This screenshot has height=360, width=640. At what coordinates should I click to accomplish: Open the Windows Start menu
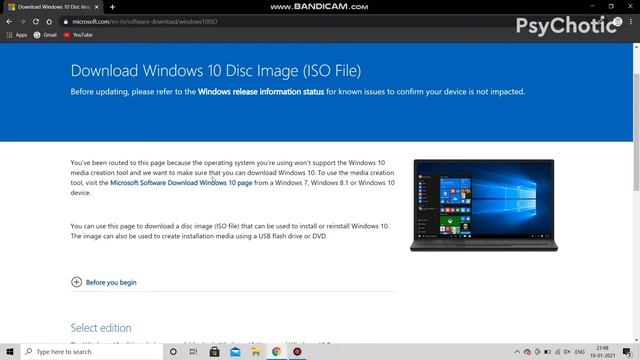[x=10, y=351]
